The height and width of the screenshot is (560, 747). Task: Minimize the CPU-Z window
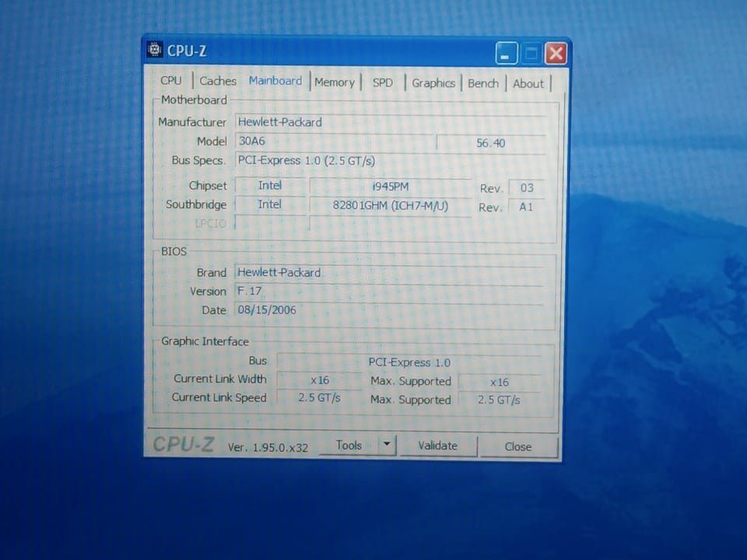click(506, 54)
